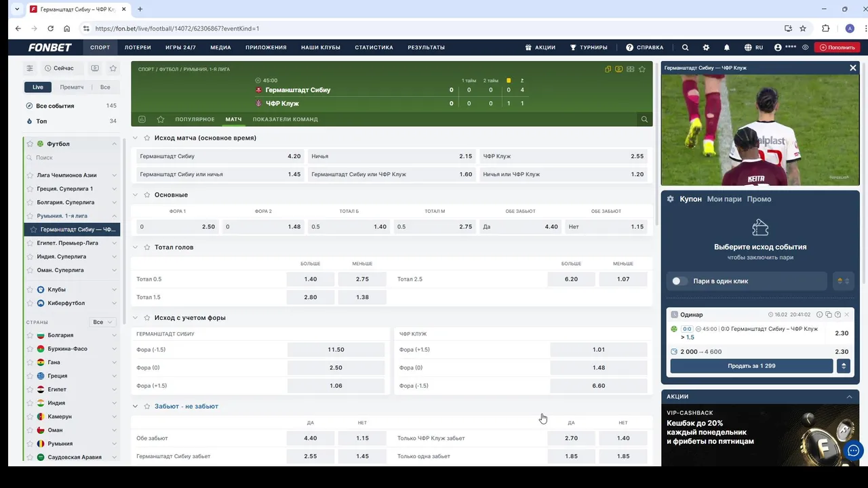Toggle balance visibility eye icon
The height and width of the screenshot is (488, 868).
pyautogui.click(x=805, y=47)
